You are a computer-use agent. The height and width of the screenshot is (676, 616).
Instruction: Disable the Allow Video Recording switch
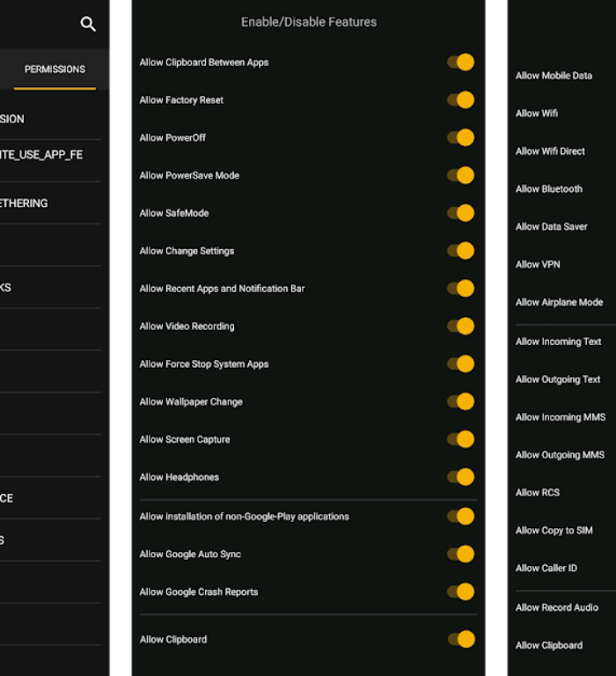(x=460, y=327)
